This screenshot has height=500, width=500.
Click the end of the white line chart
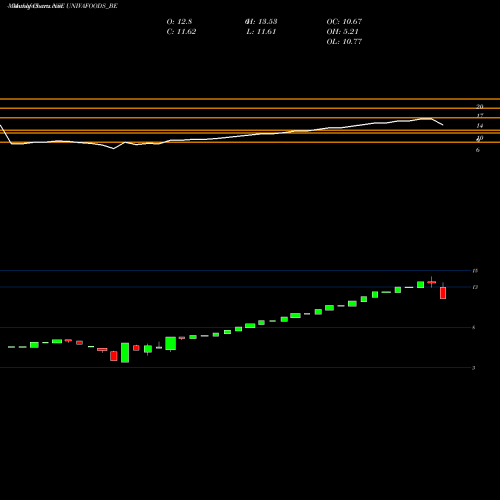pyautogui.click(x=443, y=125)
